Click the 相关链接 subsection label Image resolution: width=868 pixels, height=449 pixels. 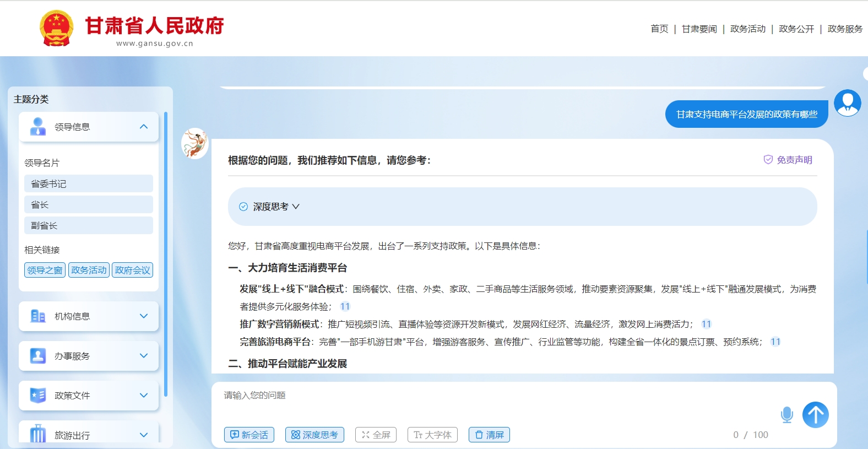coord(42,250)
